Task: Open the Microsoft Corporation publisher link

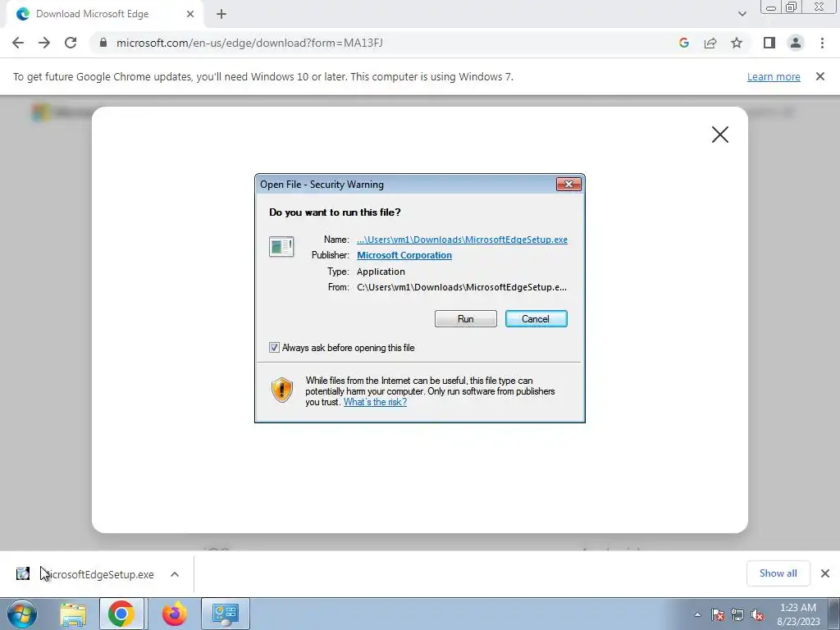Action: (404, 255)
